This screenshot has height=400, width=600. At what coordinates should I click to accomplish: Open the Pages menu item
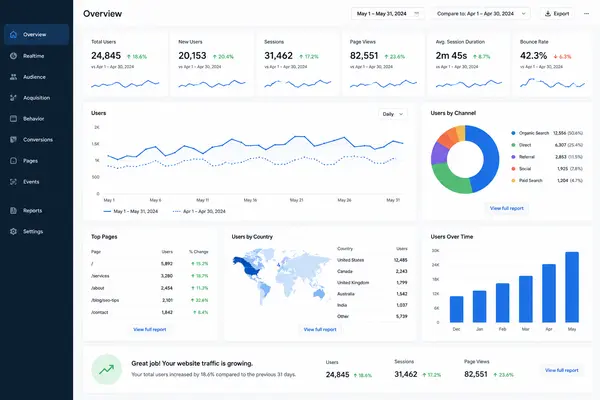tap(37, 161)
